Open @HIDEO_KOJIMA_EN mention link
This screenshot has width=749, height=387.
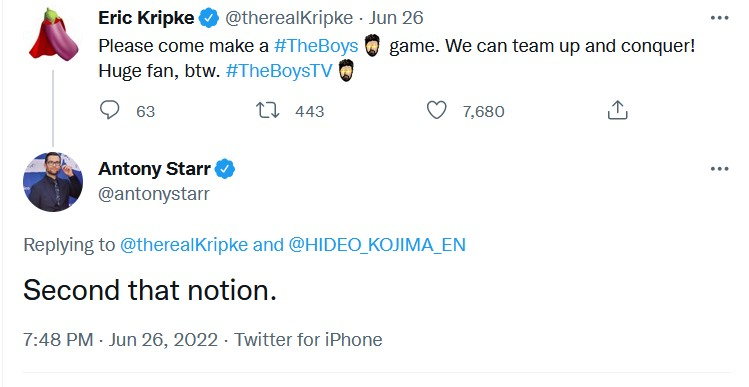377,245
